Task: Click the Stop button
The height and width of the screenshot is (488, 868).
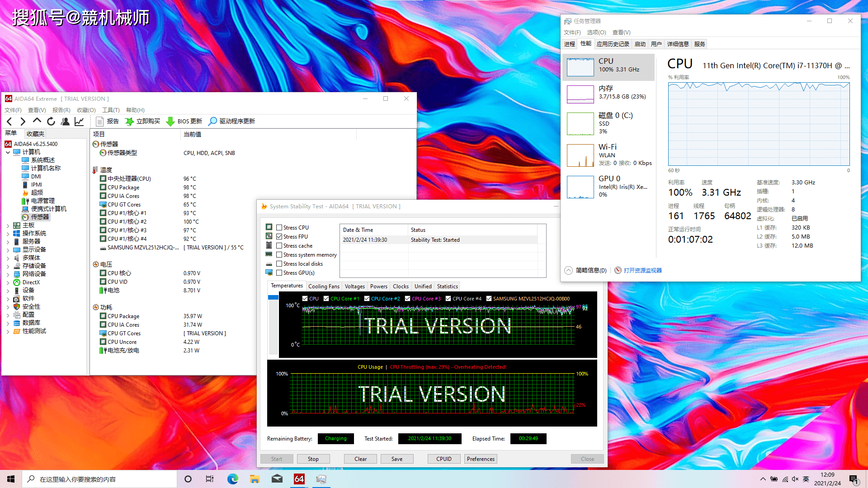Action: [x=313, y=459]
